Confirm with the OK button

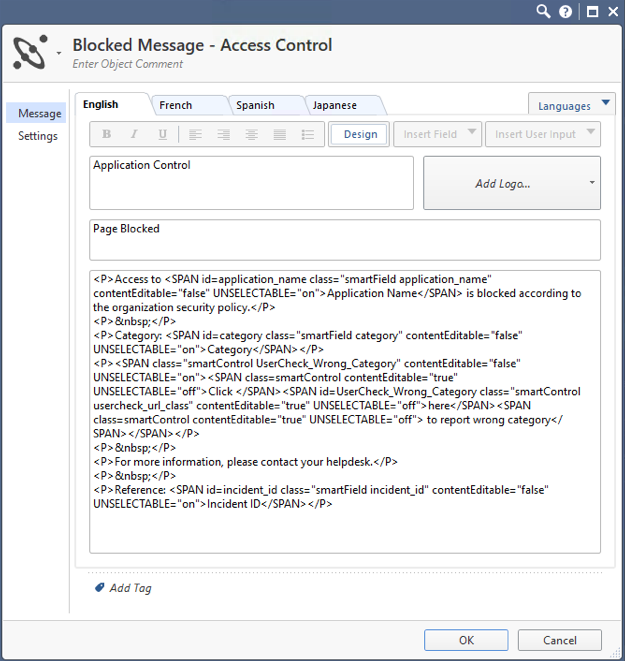coord(466,640)
